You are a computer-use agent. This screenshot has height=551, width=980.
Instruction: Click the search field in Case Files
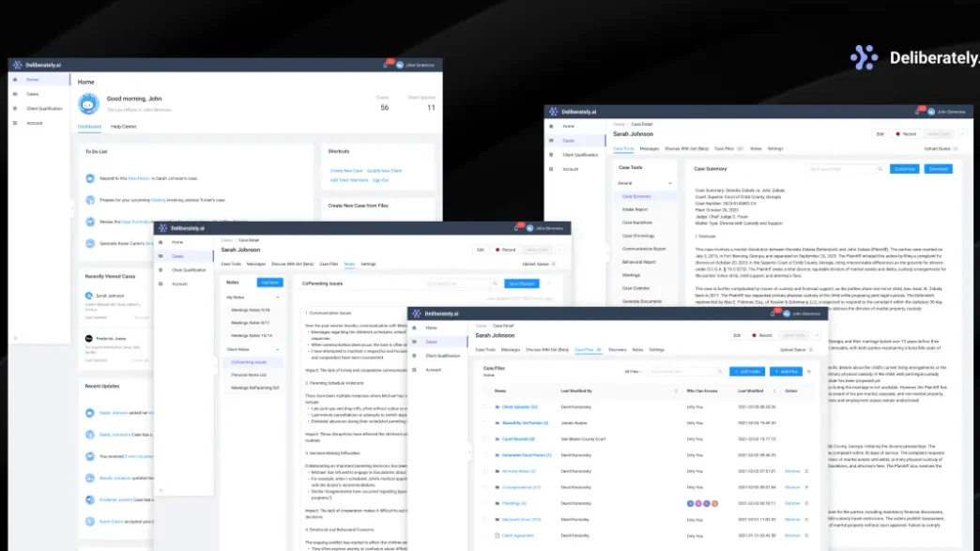682,372
